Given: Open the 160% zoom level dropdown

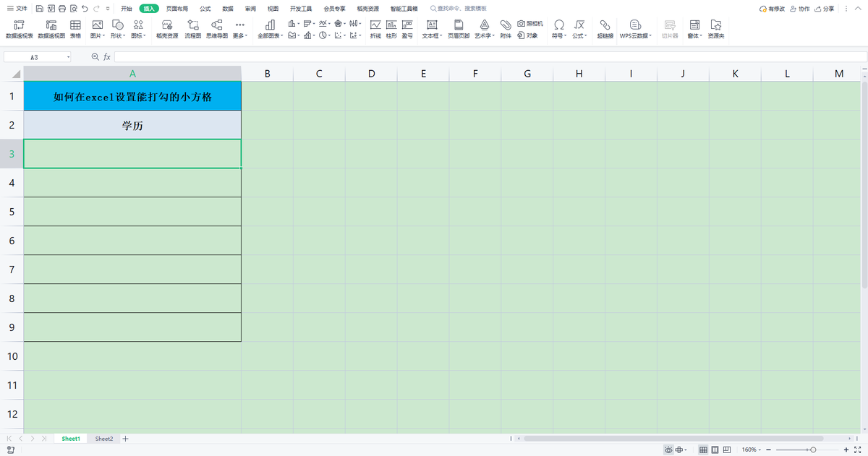Looking at the screenshot, I should click(750, 449).
